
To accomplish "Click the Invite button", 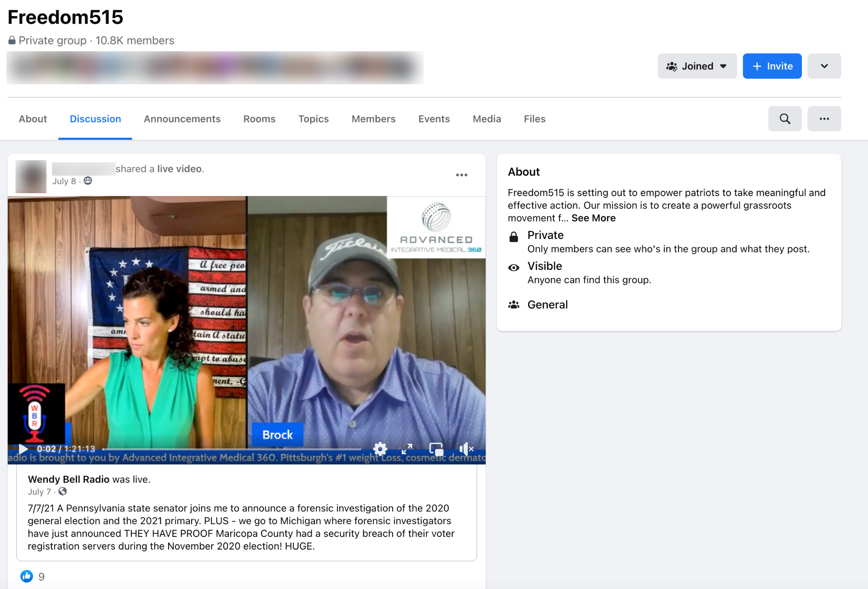I will point(772,66).
